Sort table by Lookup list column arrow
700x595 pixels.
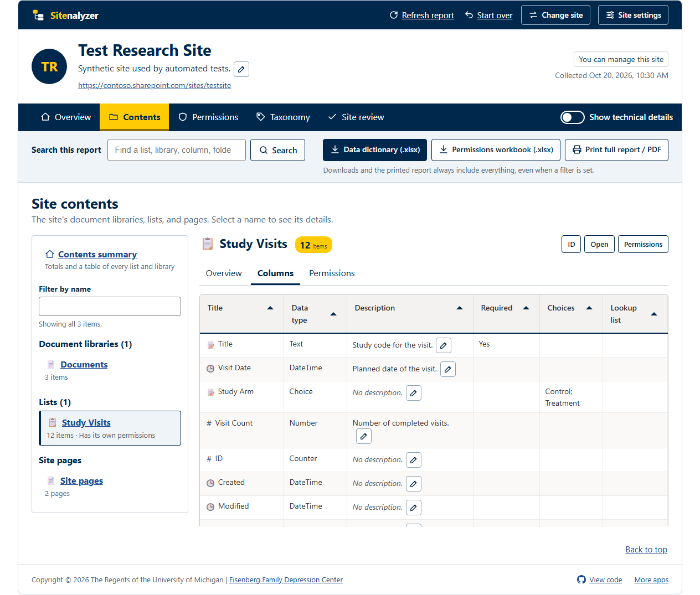point(654,314)
